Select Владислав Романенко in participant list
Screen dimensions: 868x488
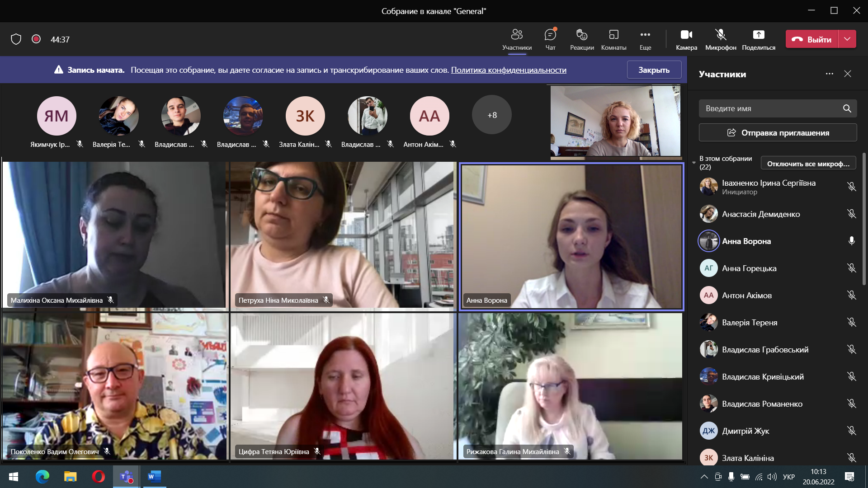[778, 404]
